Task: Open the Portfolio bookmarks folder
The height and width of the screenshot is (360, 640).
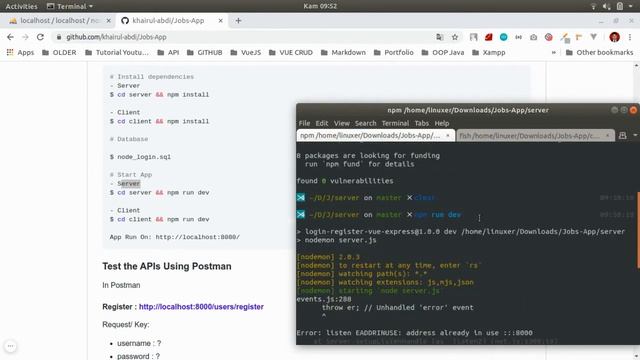Action: 394,53
